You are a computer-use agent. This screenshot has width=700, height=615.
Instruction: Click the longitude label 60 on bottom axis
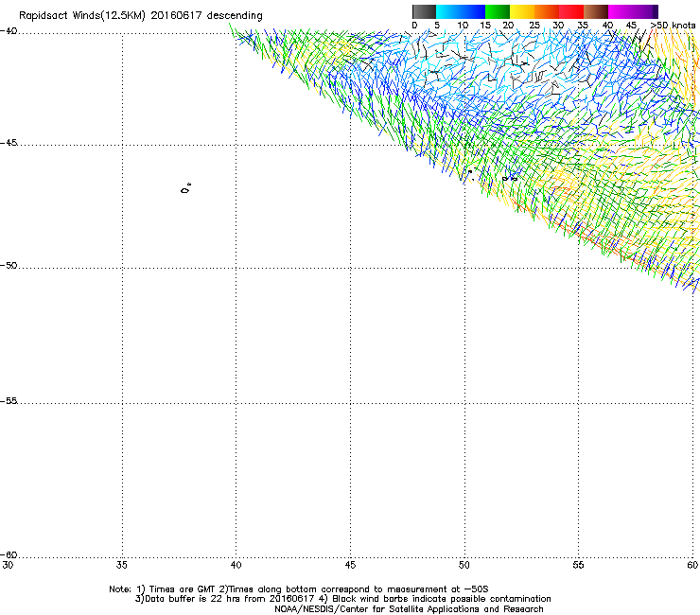tap(692, 566)
